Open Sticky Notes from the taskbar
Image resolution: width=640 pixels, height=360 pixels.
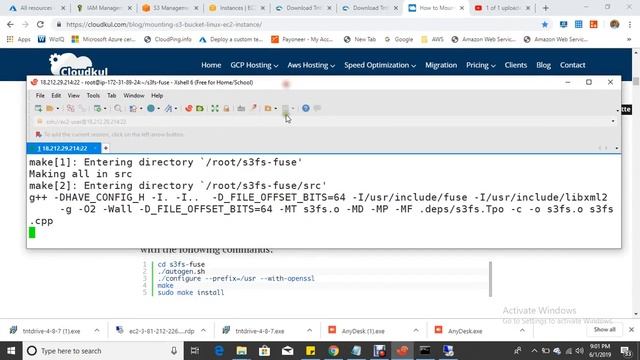pos(311,351)
